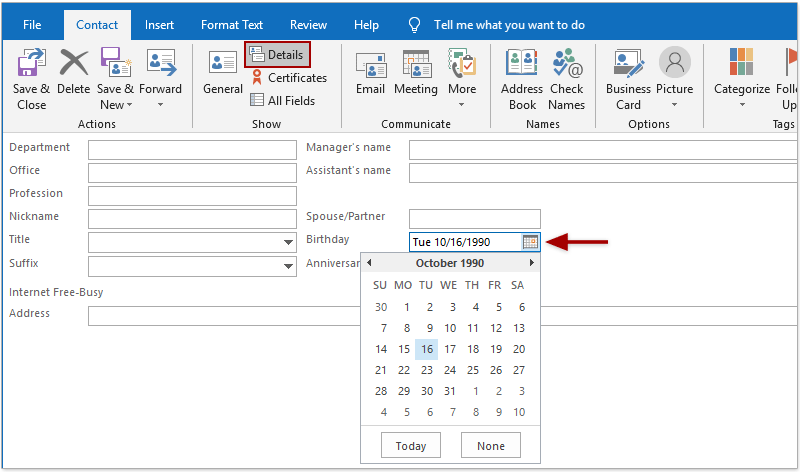Open the Business Card editor
The height and width of the screenshot is (472, 800).
(628, 79)
